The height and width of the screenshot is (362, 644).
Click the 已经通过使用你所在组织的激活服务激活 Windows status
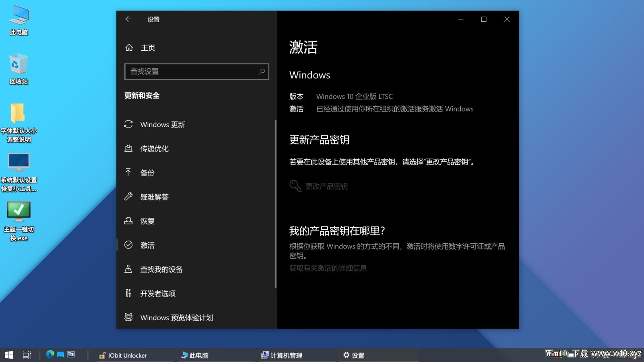tap(395, 109)
